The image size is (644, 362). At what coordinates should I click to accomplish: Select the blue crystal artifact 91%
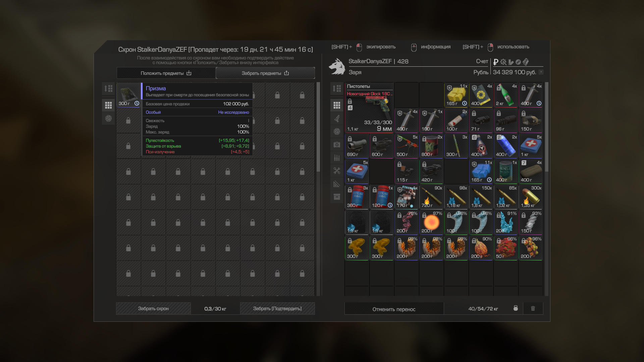(506, 222)
